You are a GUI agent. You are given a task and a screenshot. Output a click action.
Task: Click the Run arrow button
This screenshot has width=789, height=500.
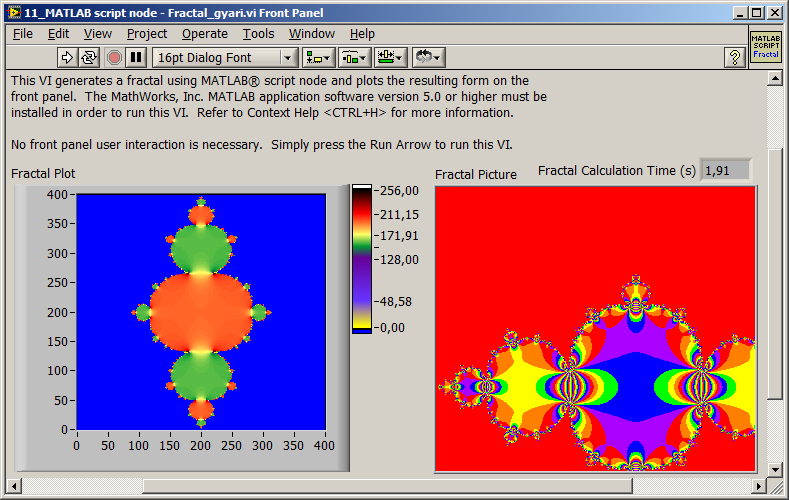tap(66, 57)
